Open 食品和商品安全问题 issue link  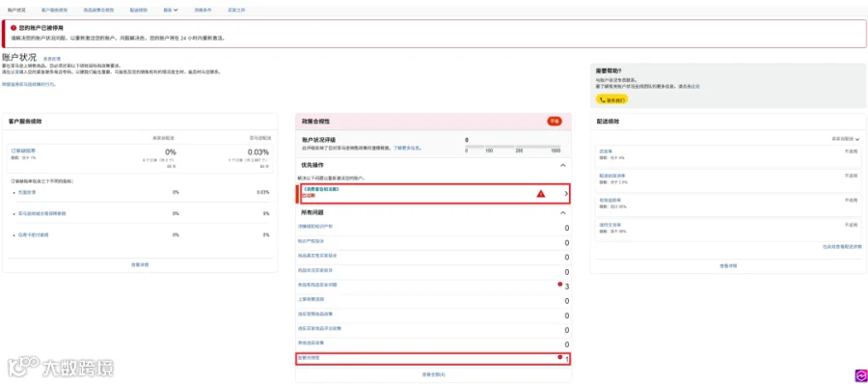point(317,285)
